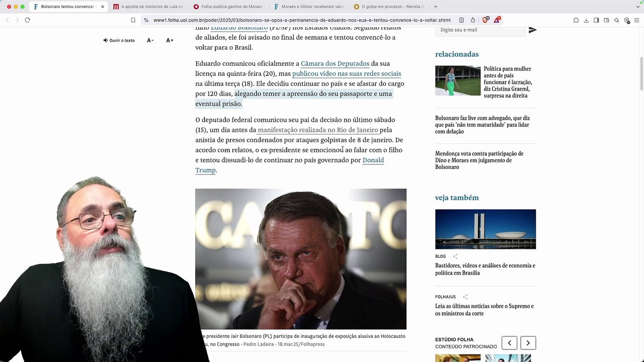
Task: Close the Bolsonaro tentou convencer tab
Action: pyautogui.click(x=103, y=7)
